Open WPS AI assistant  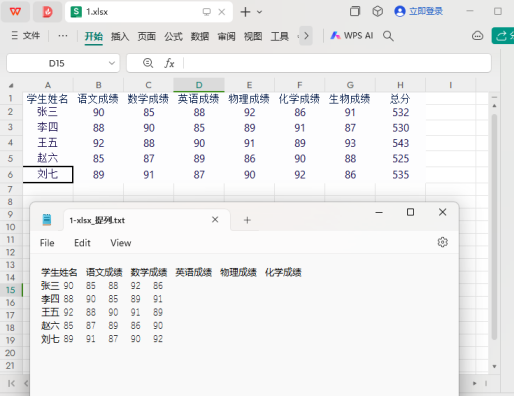coord(352,35)
